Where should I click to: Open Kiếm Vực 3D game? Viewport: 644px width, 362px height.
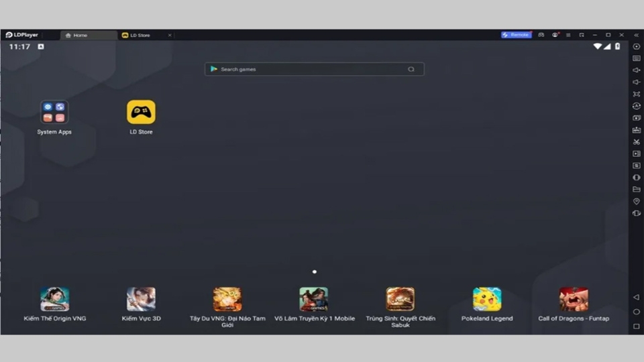coord(141,299)
